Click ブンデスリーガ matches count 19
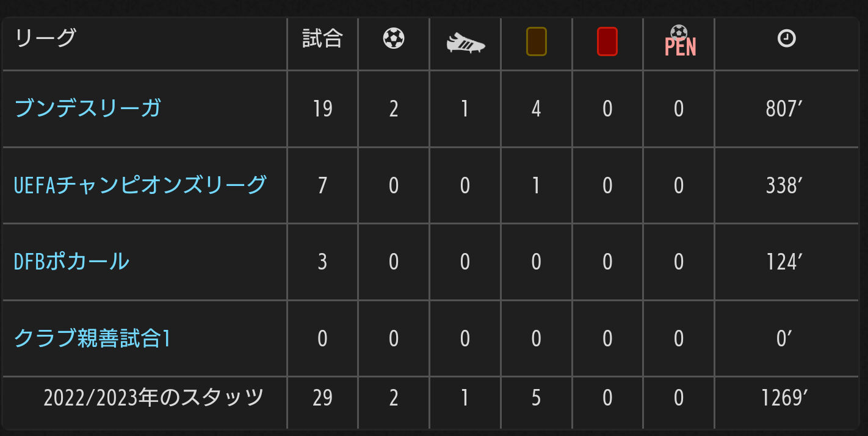 click(322, 109)
